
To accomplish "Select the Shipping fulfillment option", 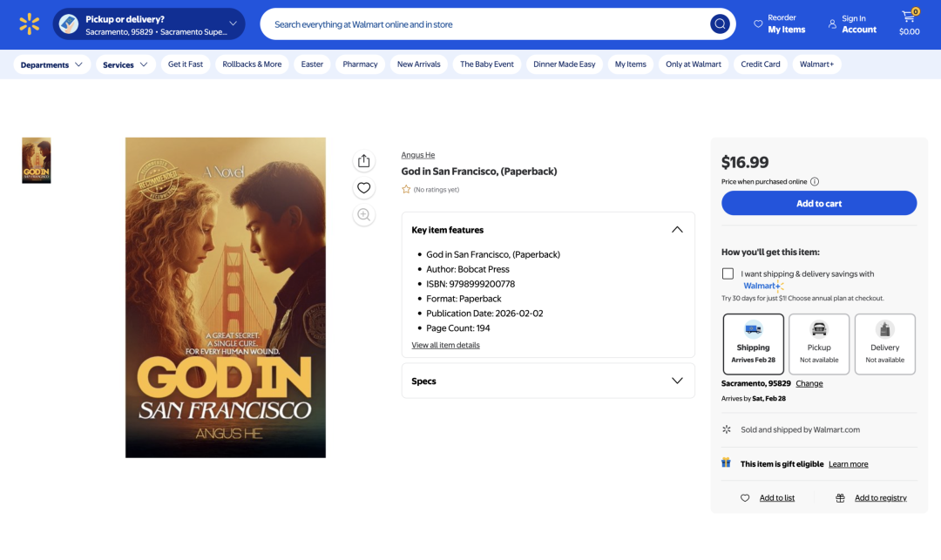I will coord(753,344).
